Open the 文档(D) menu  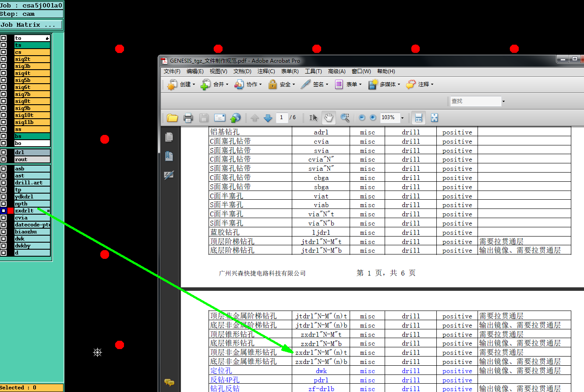point(242,71)
